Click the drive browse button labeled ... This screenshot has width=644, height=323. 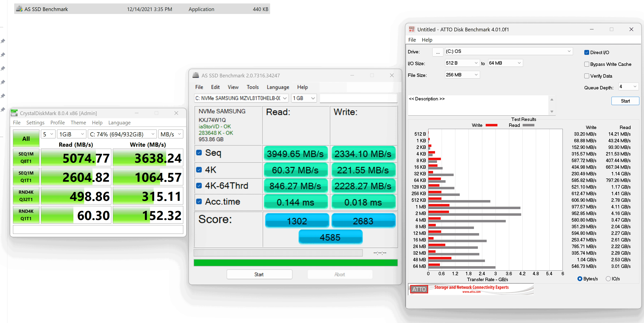(437, 52)
